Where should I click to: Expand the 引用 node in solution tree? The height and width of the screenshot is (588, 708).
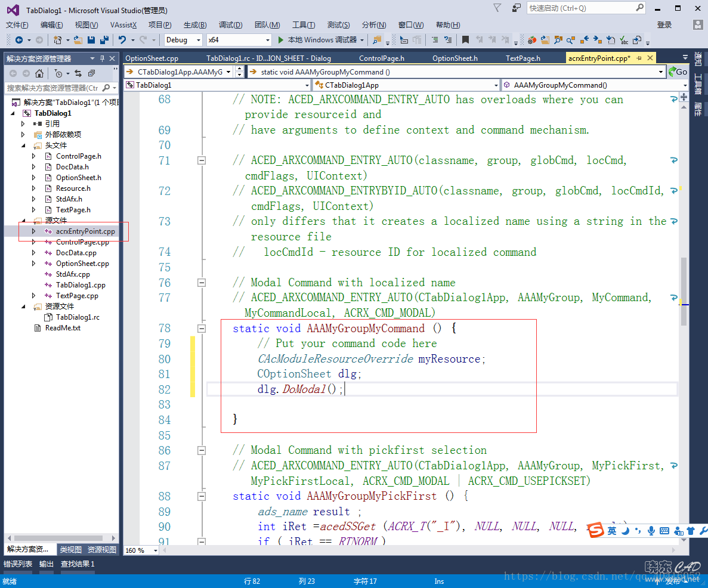[23, 123]
